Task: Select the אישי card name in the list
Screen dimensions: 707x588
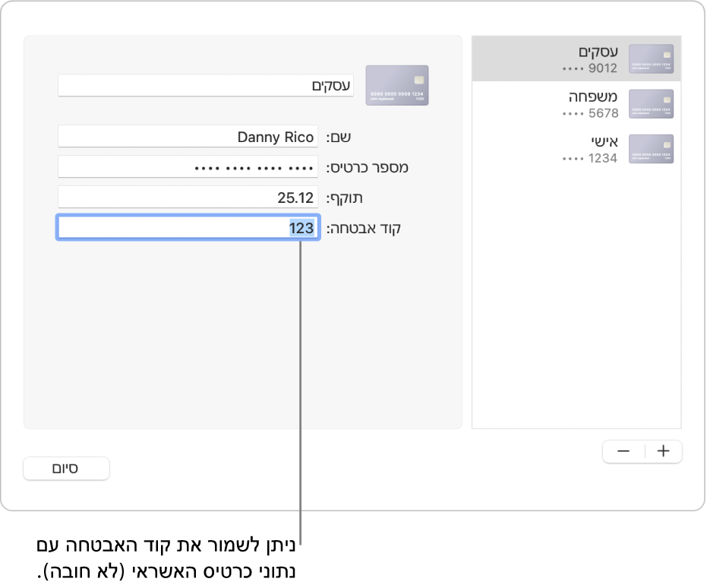Action: (x=604, y=142)
